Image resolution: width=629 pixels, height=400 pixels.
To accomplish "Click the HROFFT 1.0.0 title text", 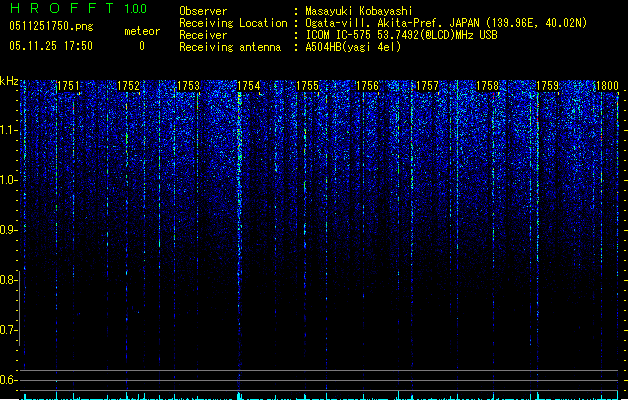I will point(78,8).
